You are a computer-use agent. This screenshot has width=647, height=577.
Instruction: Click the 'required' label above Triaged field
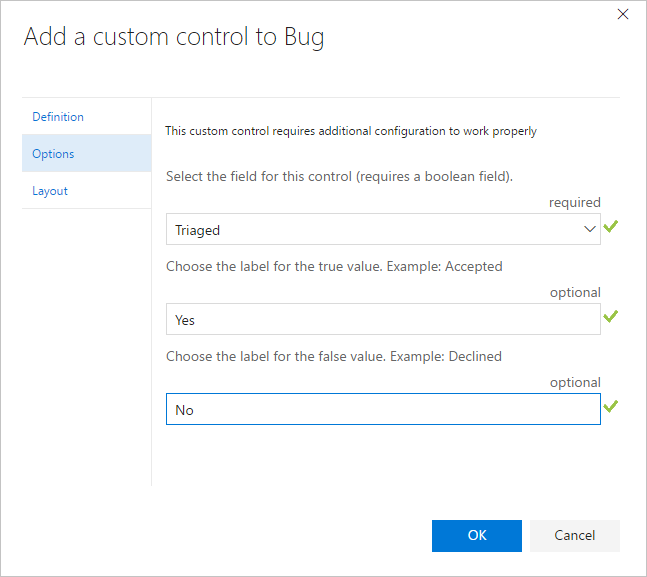[x=574, y=202]
